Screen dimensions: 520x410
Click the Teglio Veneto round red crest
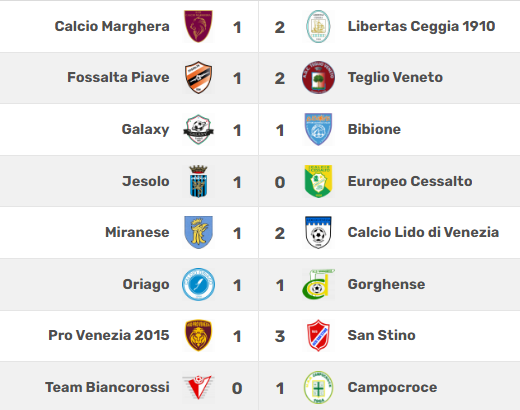[x=318, y=77]
